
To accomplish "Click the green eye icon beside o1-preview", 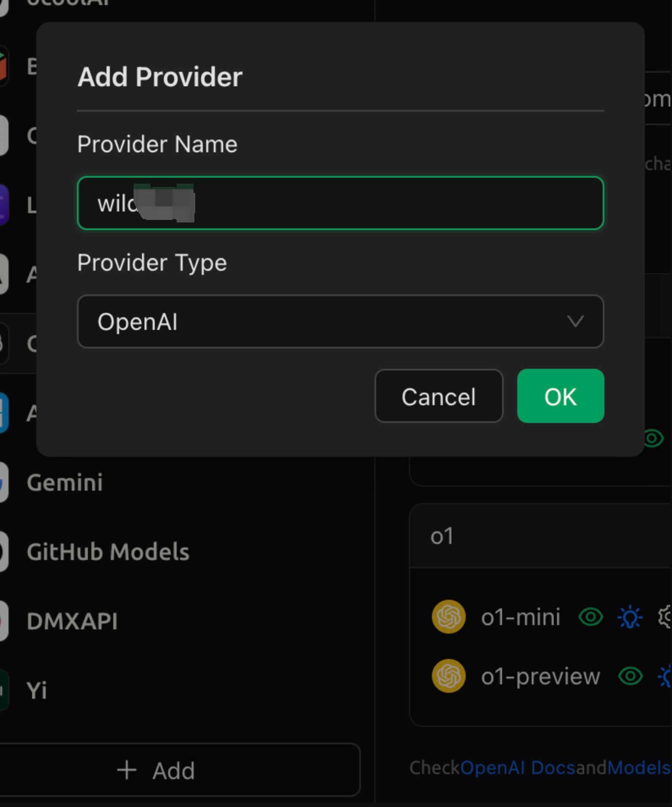I will pos(630,676).
